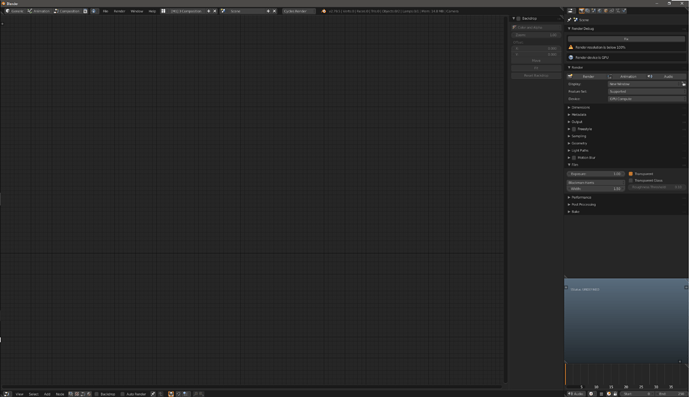Click the Reset Backdrop button
Screen dimensions: 690x397
pos(536,76)
